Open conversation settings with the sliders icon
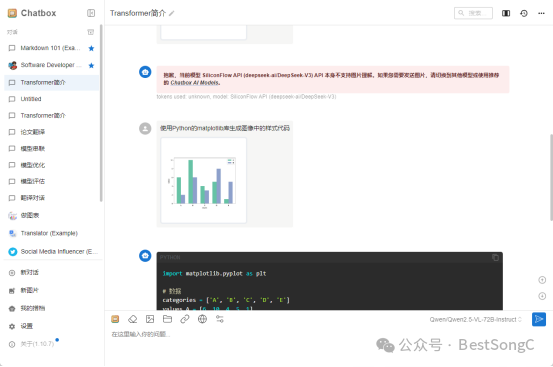The width and height of the screenshot is (553, 367). [x=220, y=319]
